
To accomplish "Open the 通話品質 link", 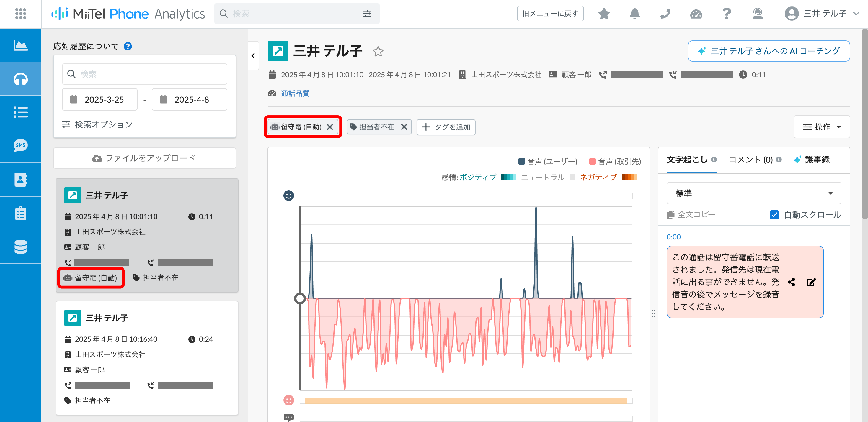I will [295, 93].
